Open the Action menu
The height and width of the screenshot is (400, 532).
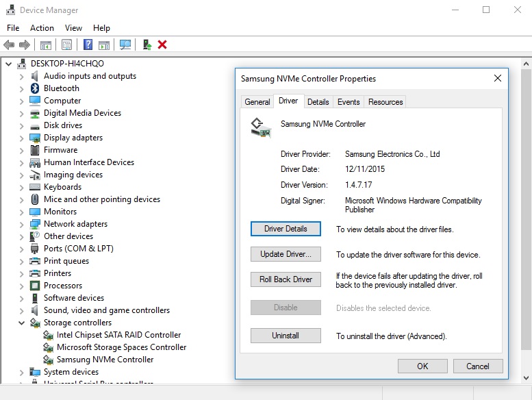[x=42, y=28]
